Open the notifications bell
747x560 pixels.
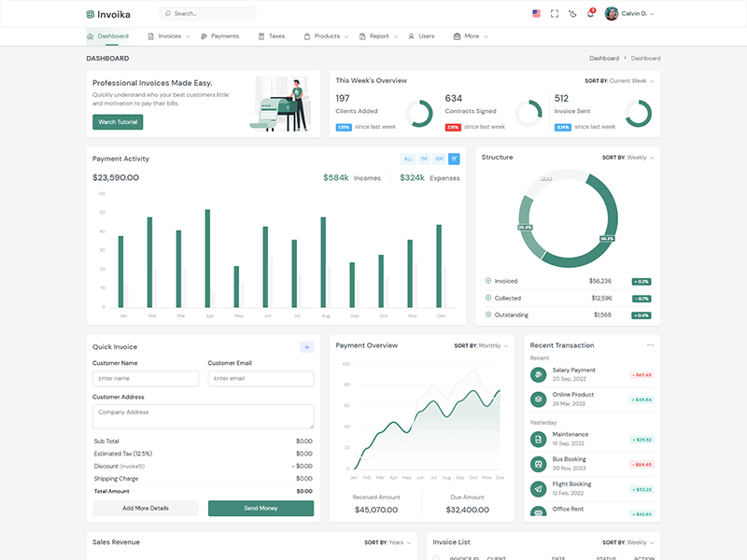pos(590,14)
